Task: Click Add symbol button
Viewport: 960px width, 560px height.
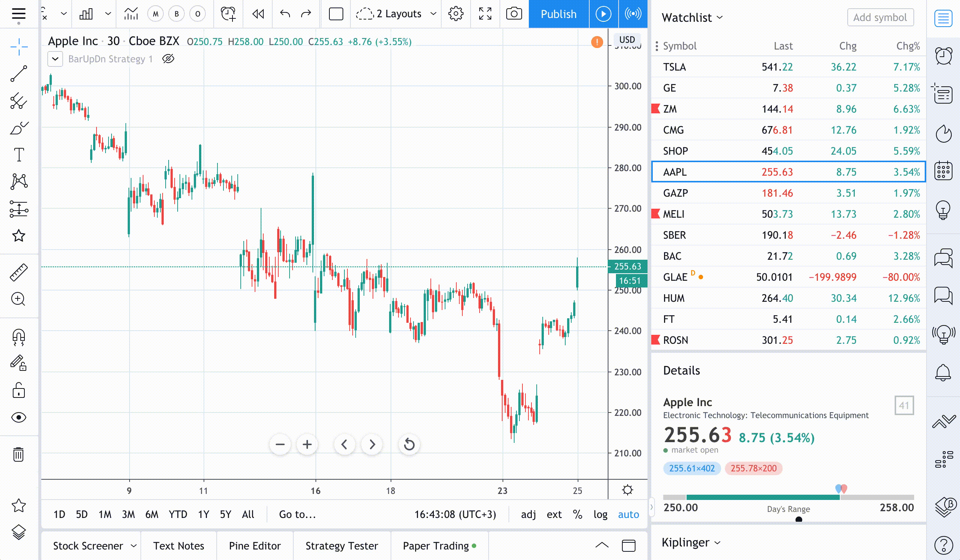Action: click(880, 18)
